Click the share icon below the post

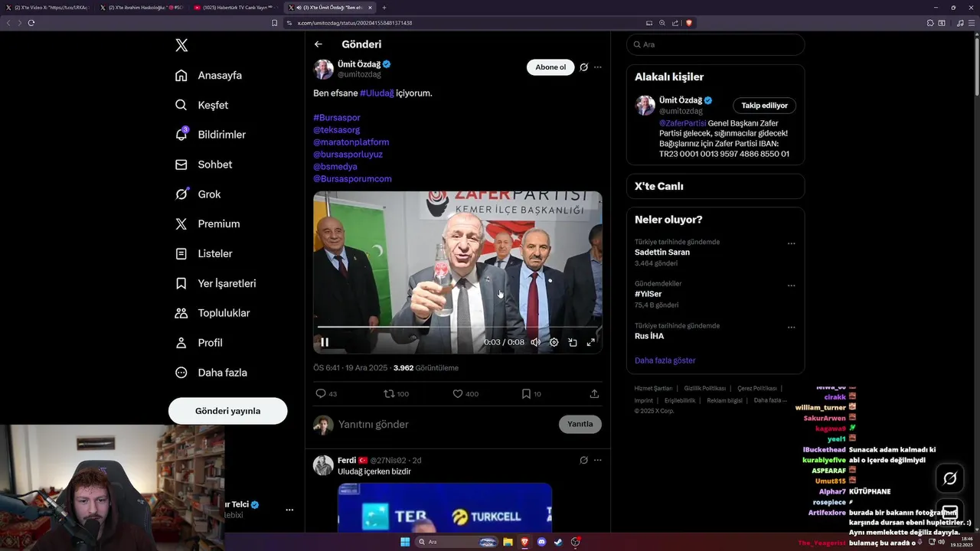[x=594, y=394]
